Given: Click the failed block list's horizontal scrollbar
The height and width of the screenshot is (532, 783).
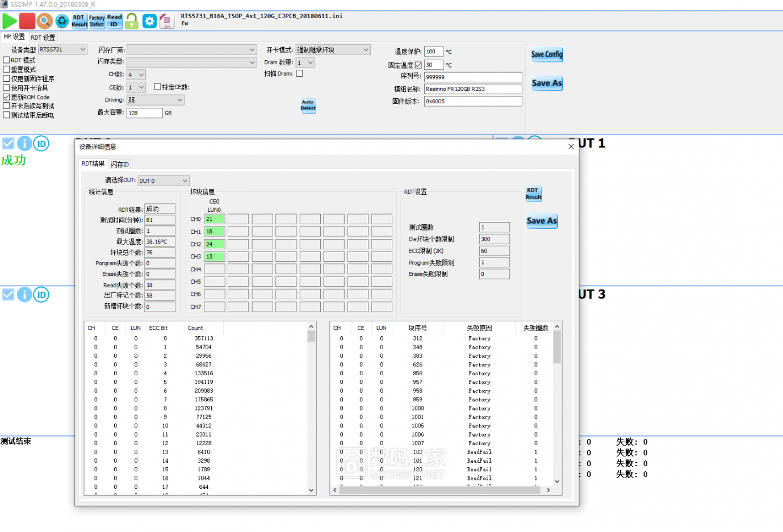Looking at the screenshot, I should tap(441, 490).
